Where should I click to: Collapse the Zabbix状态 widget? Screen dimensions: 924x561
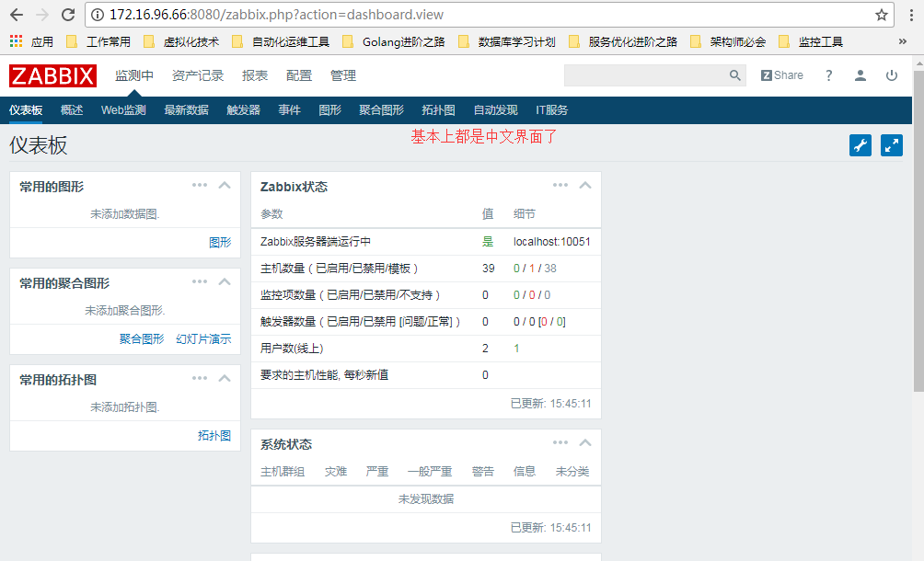click(x=585, y=186)
